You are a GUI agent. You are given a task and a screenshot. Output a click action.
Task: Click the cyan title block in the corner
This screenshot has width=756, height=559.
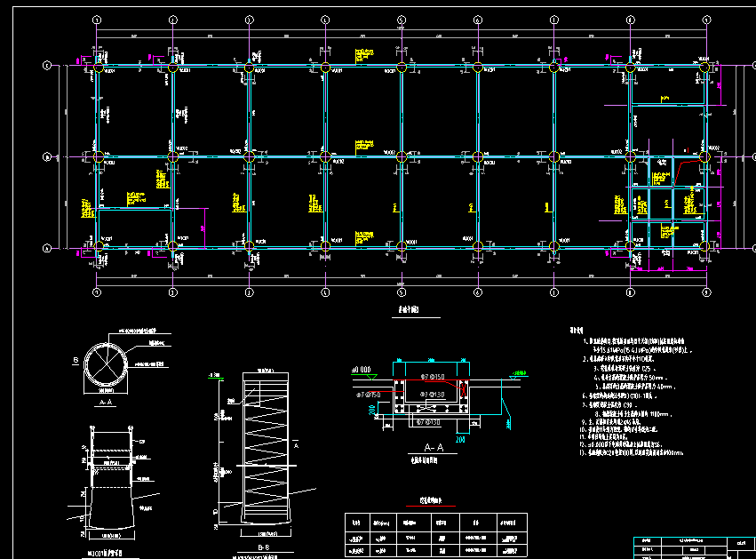[x=695, y=548]
